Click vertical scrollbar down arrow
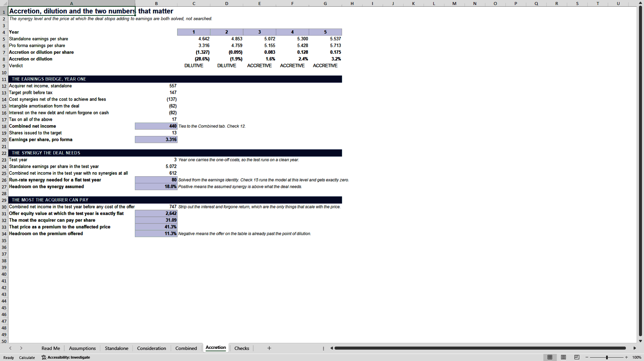This screenshot has height=361, width=644. pyautogui.click(x=640, y=341)
